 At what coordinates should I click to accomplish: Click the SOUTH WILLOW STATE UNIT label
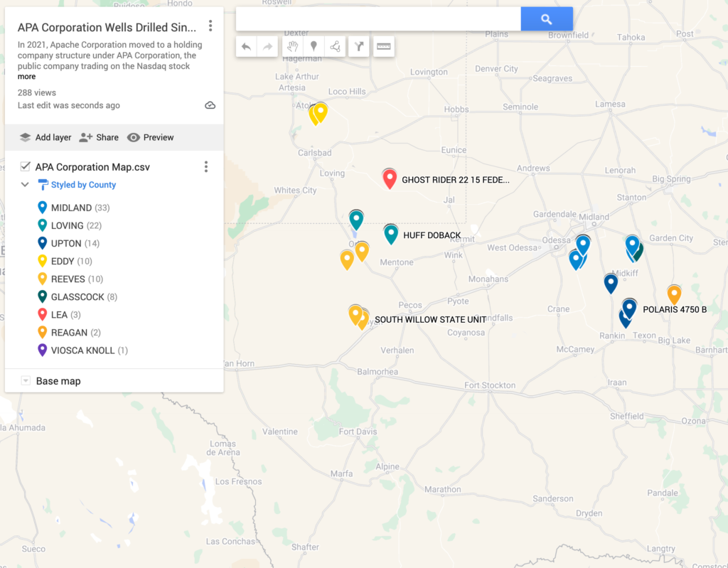430,319
